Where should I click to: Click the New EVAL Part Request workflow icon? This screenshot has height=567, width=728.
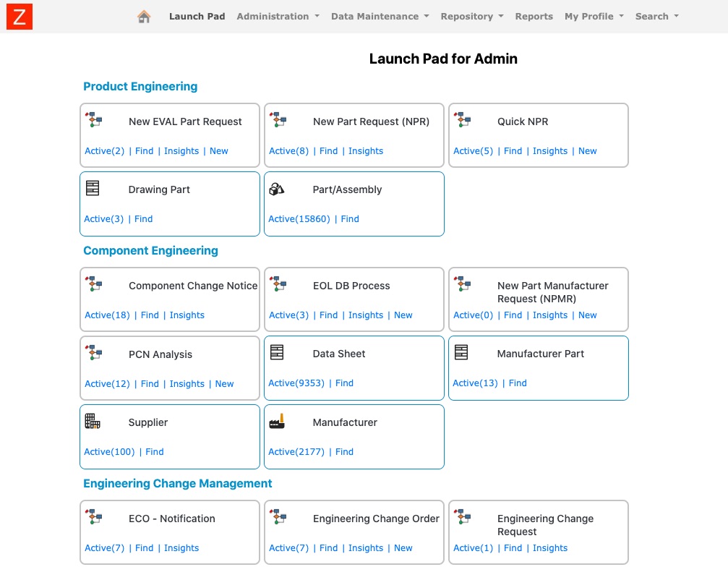[x=94, y=119]
